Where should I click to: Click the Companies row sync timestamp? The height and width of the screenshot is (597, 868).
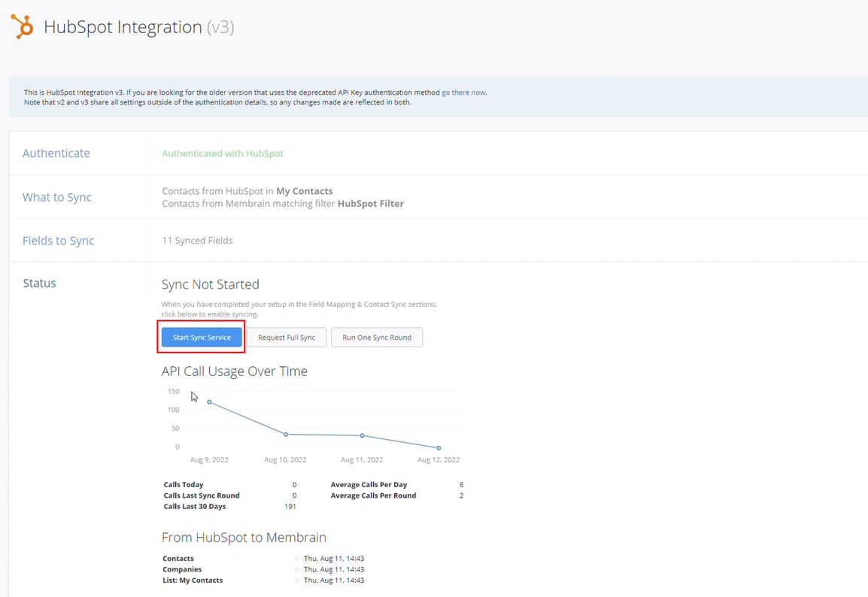point(334,569)
